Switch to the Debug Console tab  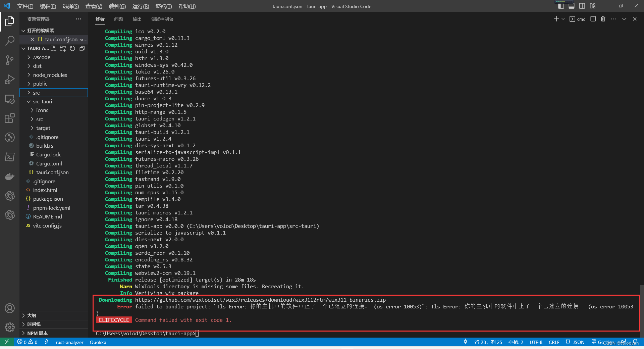[x=162, y=19]
